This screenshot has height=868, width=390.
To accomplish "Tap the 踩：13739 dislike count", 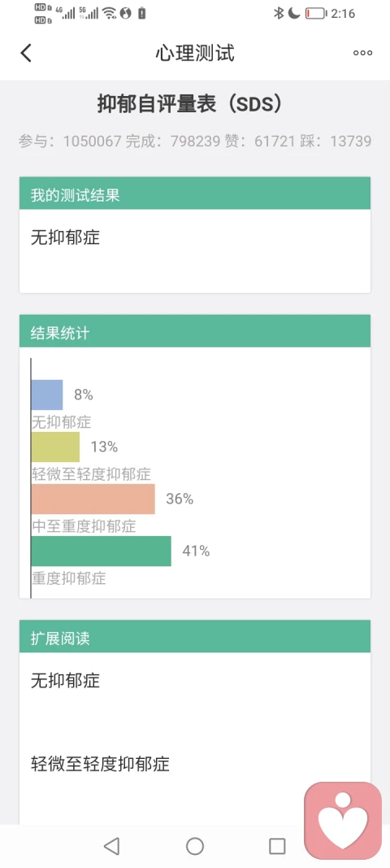I will click(336, 142).
